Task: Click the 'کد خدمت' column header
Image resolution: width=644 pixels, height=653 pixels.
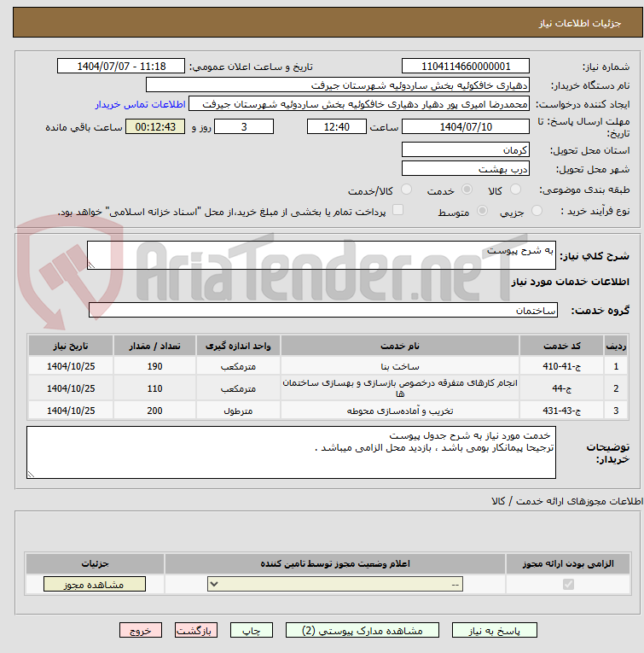Action: point(561,346)
